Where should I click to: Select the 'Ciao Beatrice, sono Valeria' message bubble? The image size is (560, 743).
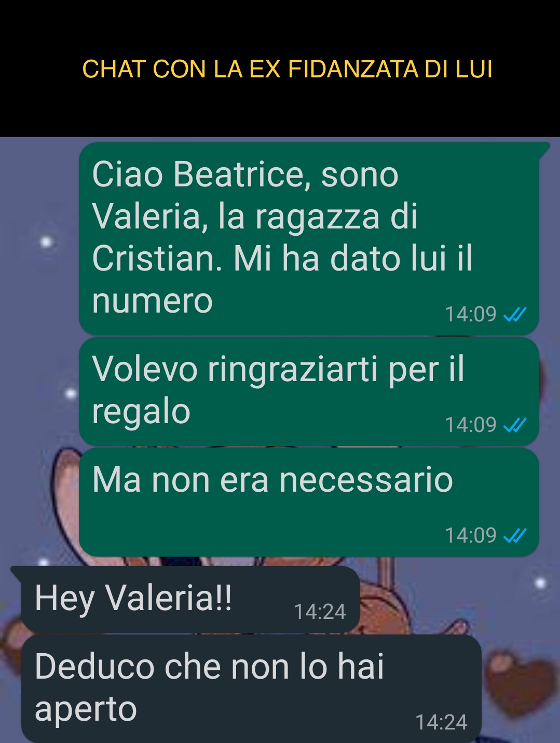click(x=309, y=239)
